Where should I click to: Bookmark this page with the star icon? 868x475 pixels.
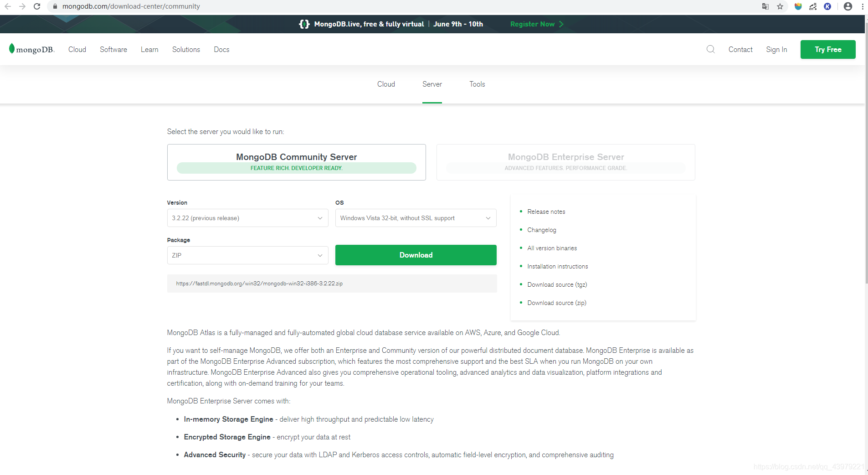(780, 6)
